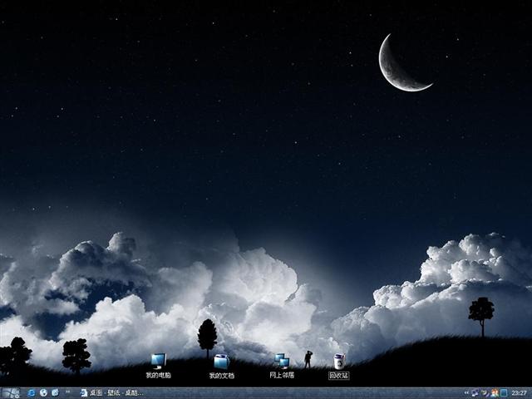Open the 回收站 (Recycle Bin) icon
This screenshot has height=399, width=532.
pos(339,361)
